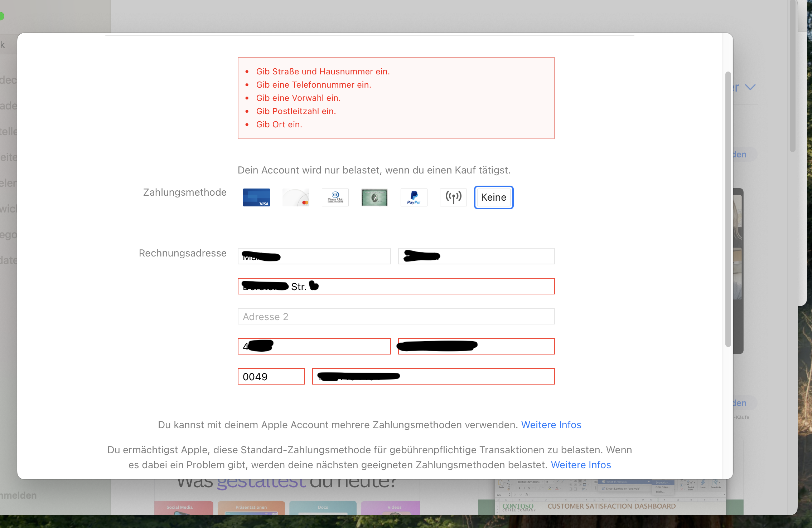Select mobile carrier billing icon

[x=453, y=197]
